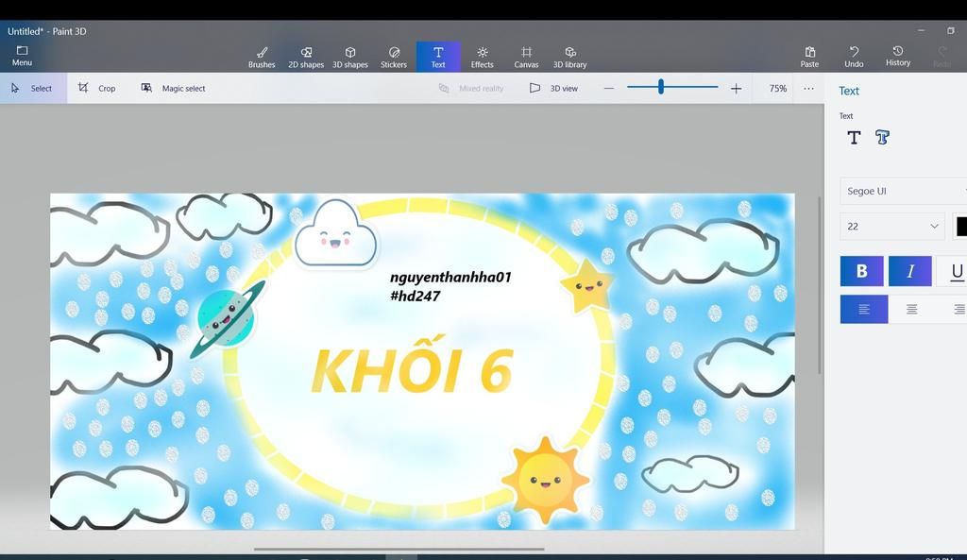The width and height of the screenshot is (967, 560).
Task: Center align the text
Action: pyautogui.click(x=911, y=309)
